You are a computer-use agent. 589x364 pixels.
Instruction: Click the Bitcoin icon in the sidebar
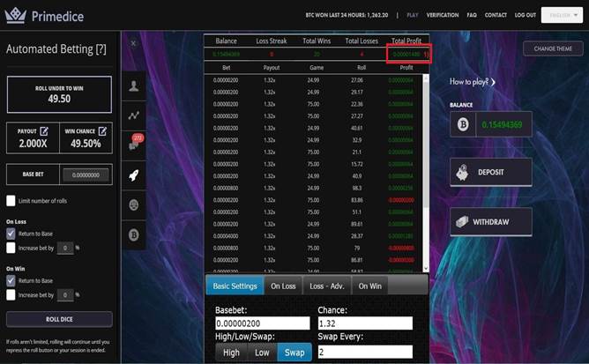(x=135, y=234)
